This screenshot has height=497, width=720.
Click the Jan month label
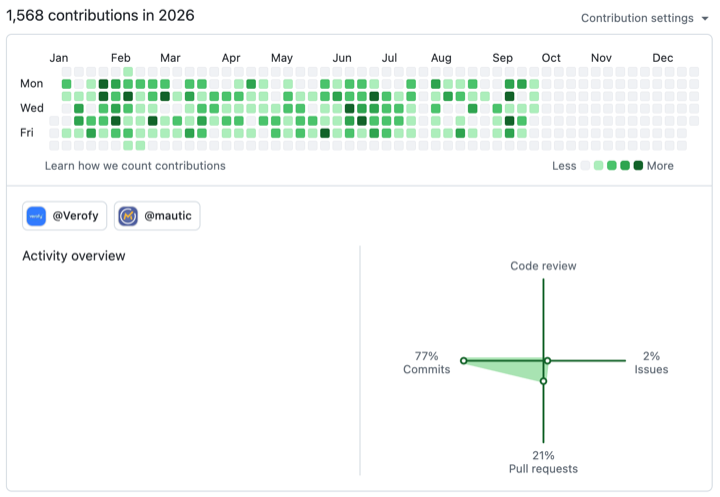pyautogui.click(x=59, y=58)
